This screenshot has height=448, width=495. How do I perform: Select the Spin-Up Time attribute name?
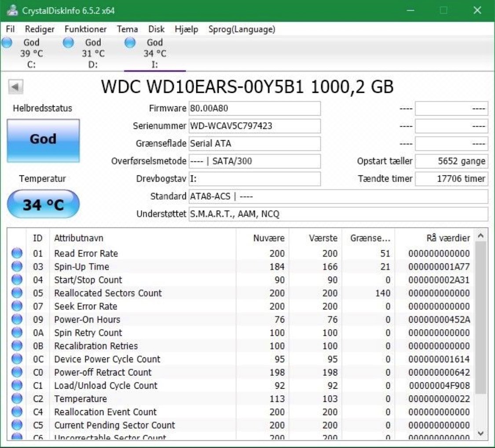coord(81,266)
